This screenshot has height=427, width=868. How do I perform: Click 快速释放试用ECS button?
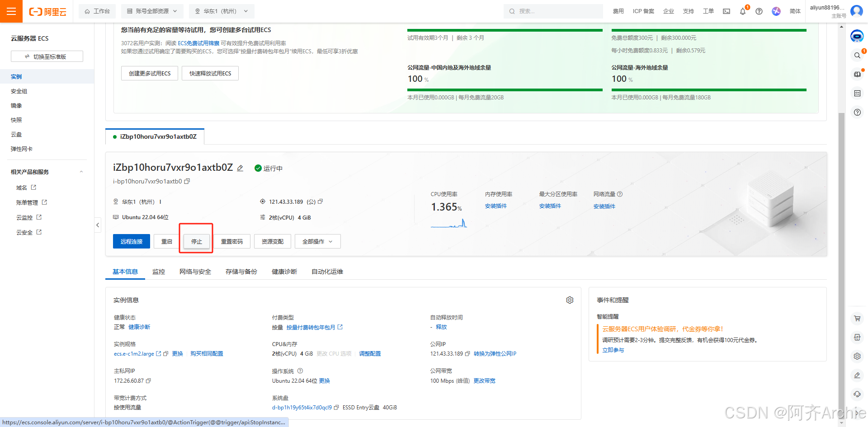point(210,73)
